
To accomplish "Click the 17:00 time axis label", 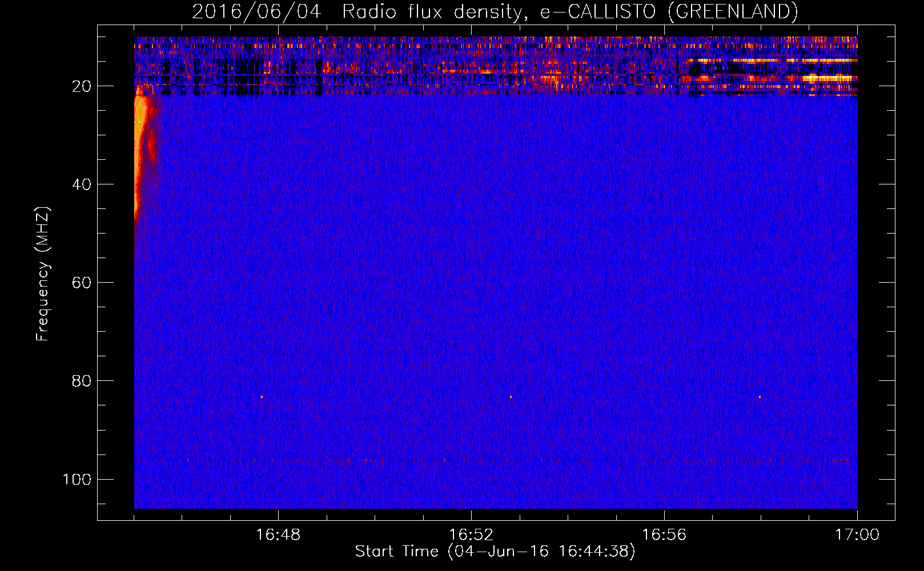I will point(857,534).
